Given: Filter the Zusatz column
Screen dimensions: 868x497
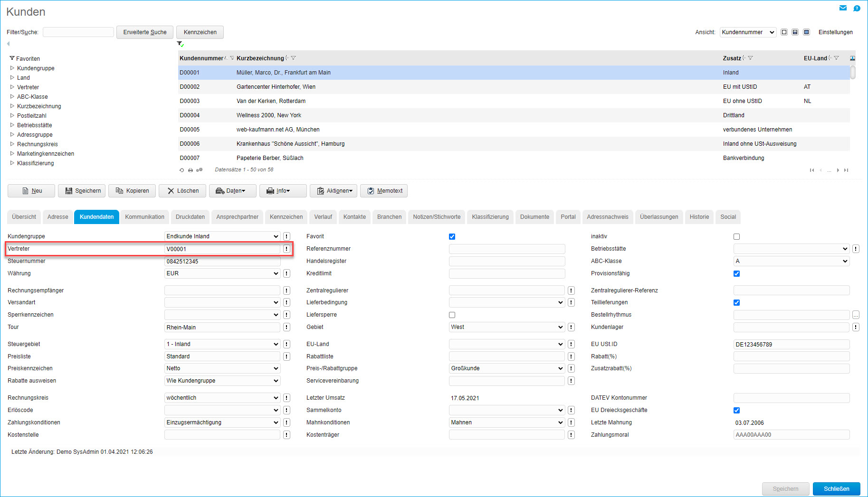Looking at the screenshot, I should tap(750, 58).
